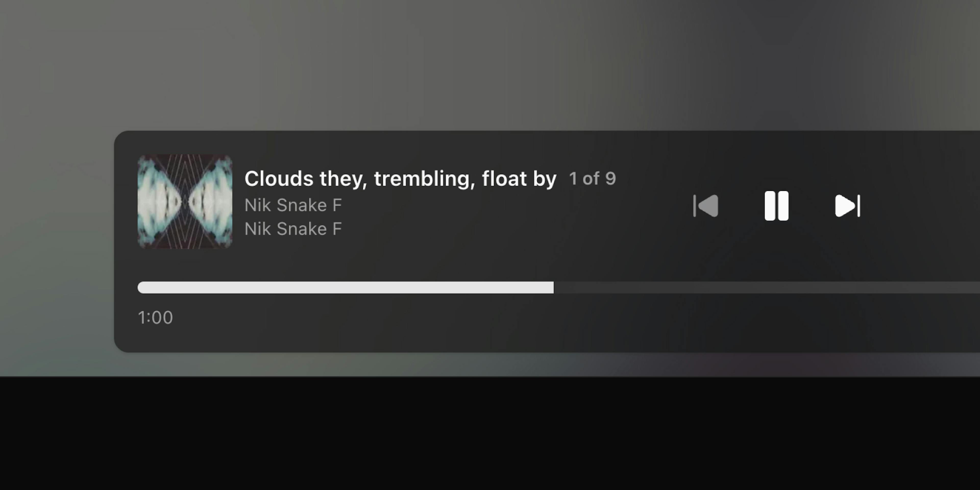The width and height of the screenshot is (980, 490).
Task: Click the double-bar pause icon
Action: pos(776,206)
